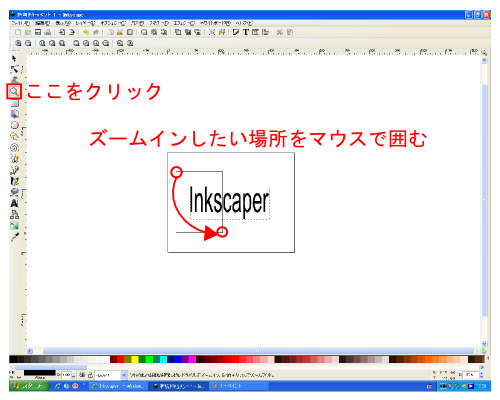The width and height of the screenshot is (500, 400).
Task: Select the 3D Box tool
Action: point(14,114)
